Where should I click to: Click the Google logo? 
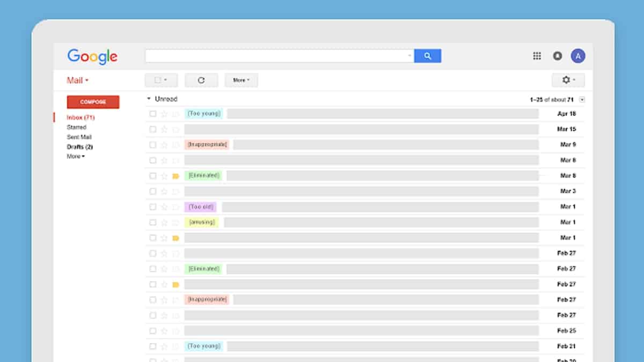(92, 56)
